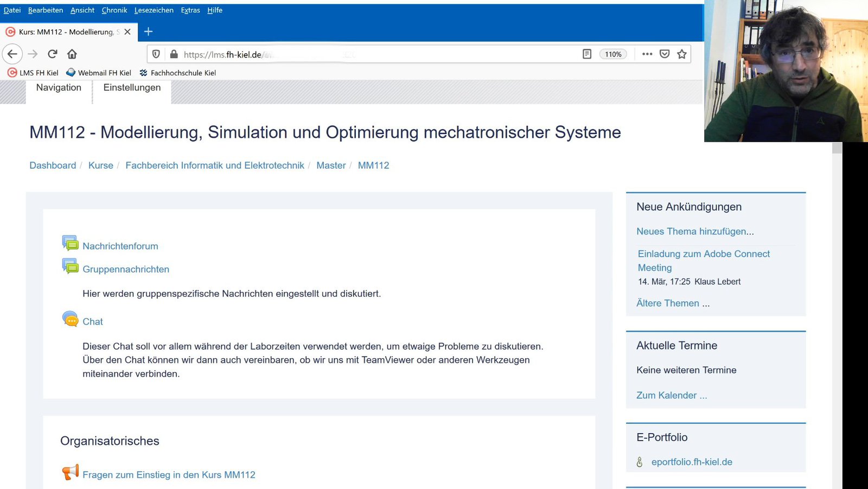Image resolution: width=868 pixels, height=489 pixels.
Task: Open a new browser tab
Action: 148,31
